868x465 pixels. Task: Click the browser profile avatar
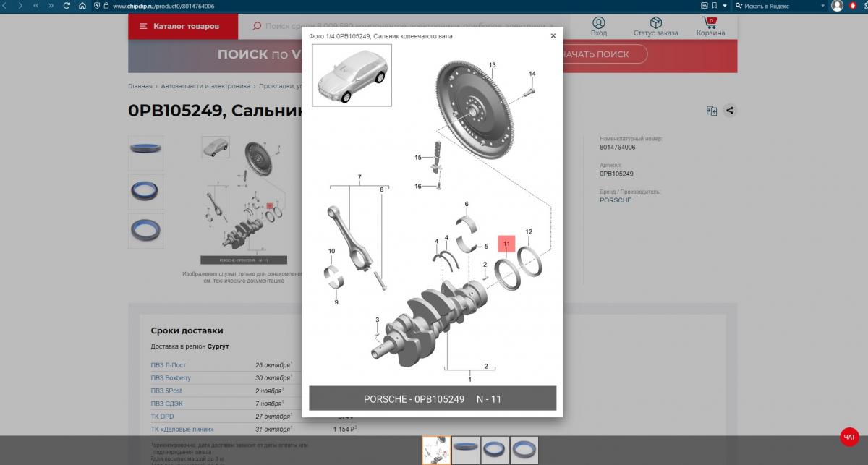tap(837, 6)
